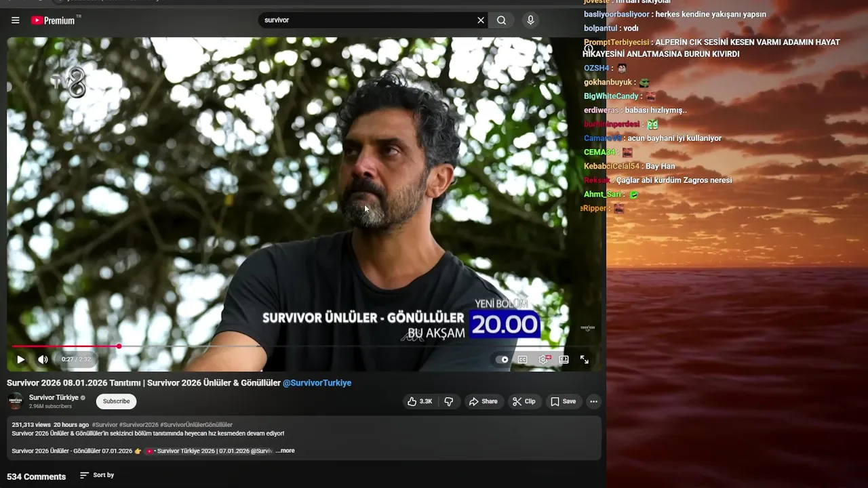Click chat message 'acun bayhanı iyi kullanıyor'
Viewport: 868px width, 488px height.
(673, 138)
